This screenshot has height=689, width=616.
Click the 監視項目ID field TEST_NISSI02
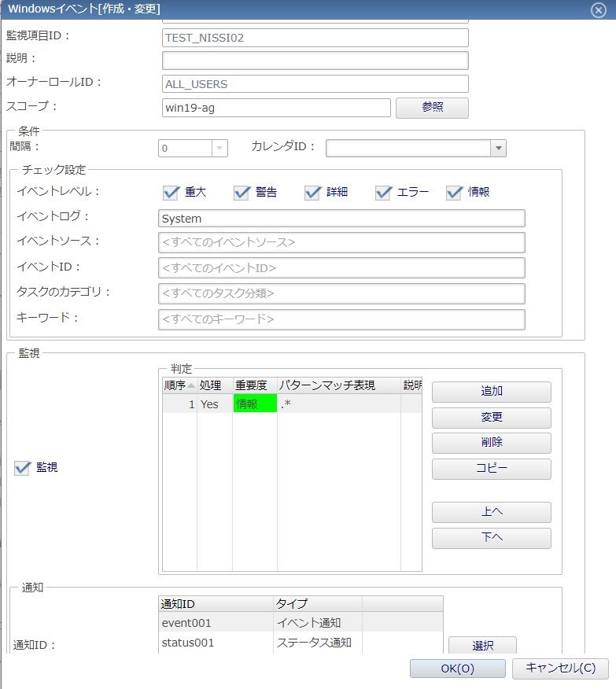pos(315,38)
